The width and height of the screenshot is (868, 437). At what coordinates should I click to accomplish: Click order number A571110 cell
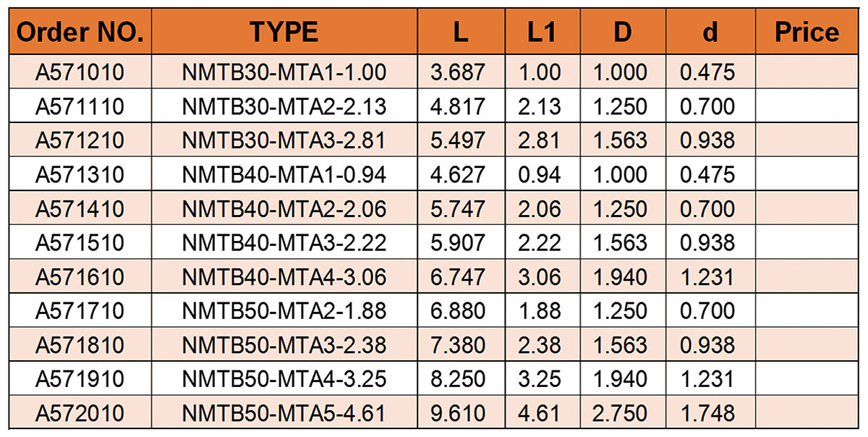click(80, 106)
